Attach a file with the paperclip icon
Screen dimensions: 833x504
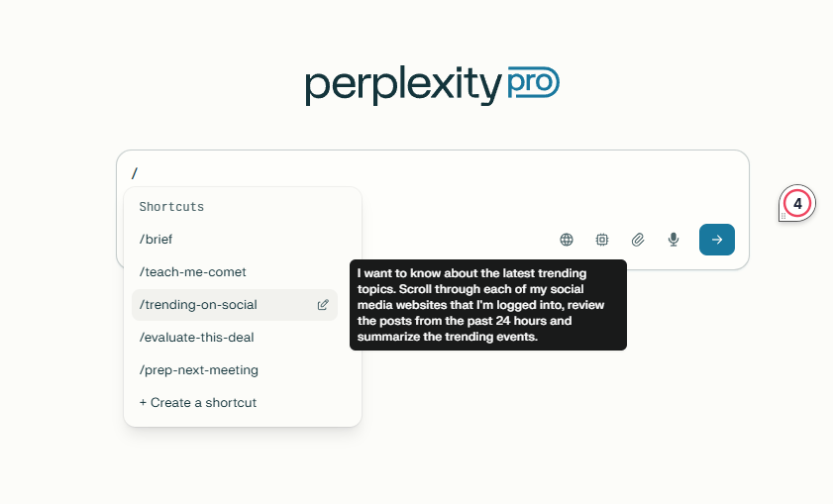click(638, 240)
